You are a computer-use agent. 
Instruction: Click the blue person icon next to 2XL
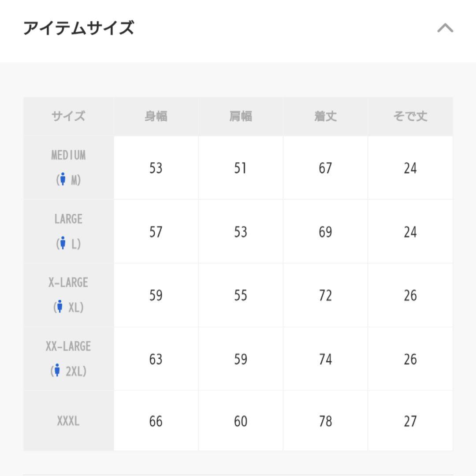click(57, 370)
